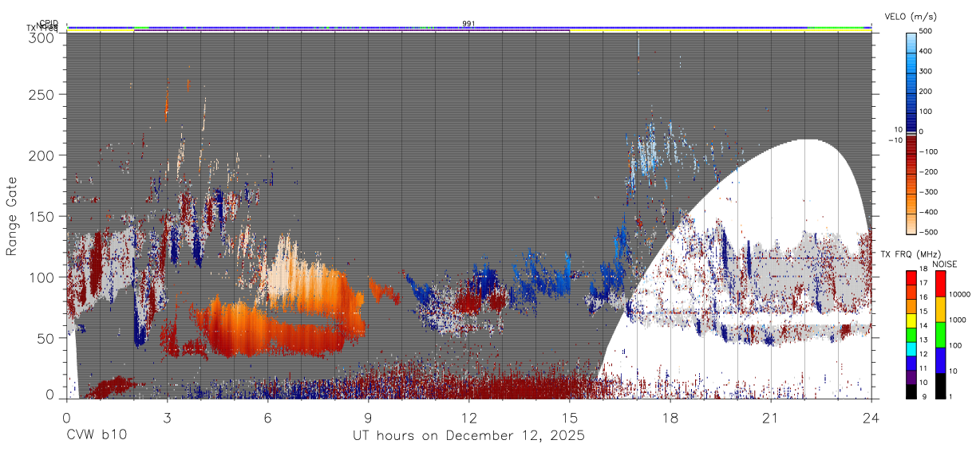Click 'UT hours on December 12, 2025' title
This screenshot has height=452, width=980.
tap(469, 436)
